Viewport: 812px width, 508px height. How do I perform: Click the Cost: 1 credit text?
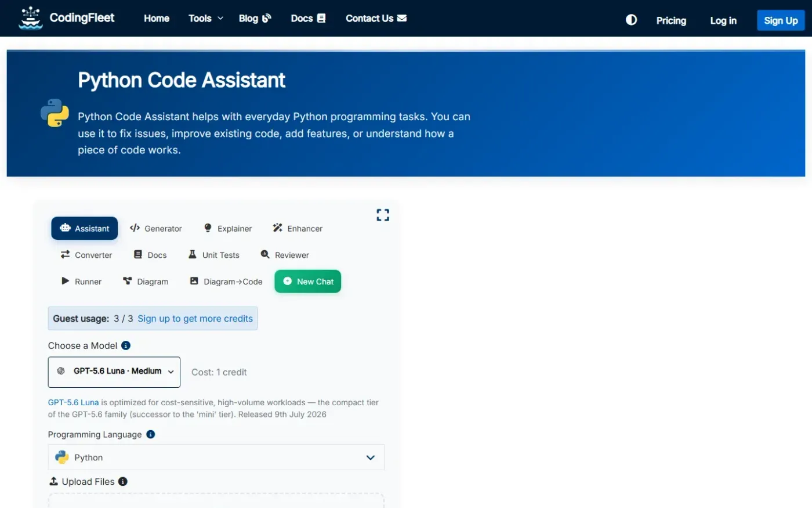pyautogui.click(x=219, y=372)
